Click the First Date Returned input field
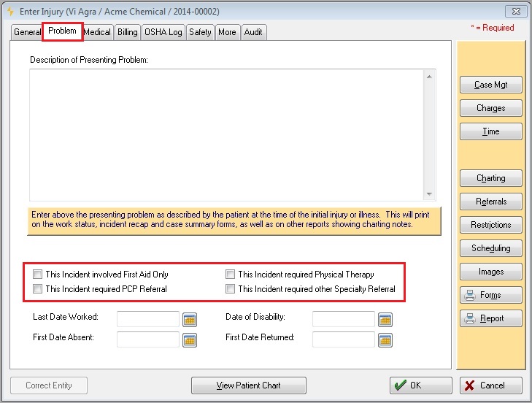This screenshot has height=403, width=532. tap(344, 340)
